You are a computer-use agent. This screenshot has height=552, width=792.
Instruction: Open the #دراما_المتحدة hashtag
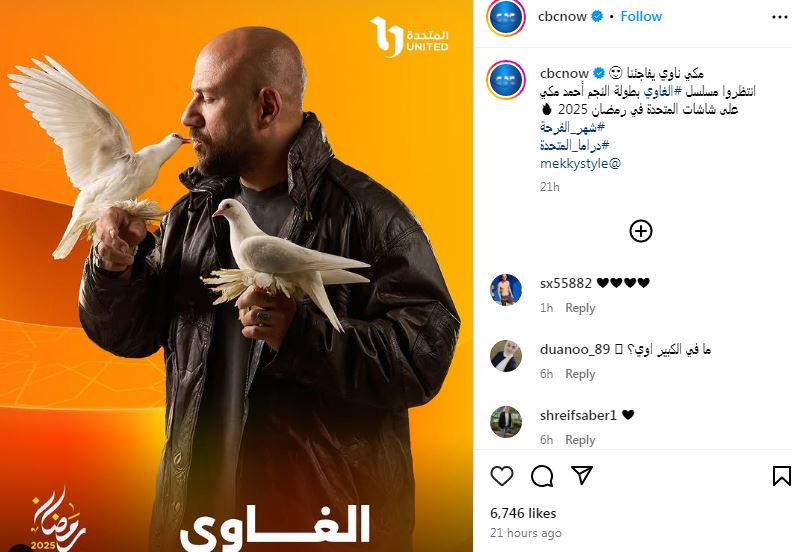(x=574, y=145)
